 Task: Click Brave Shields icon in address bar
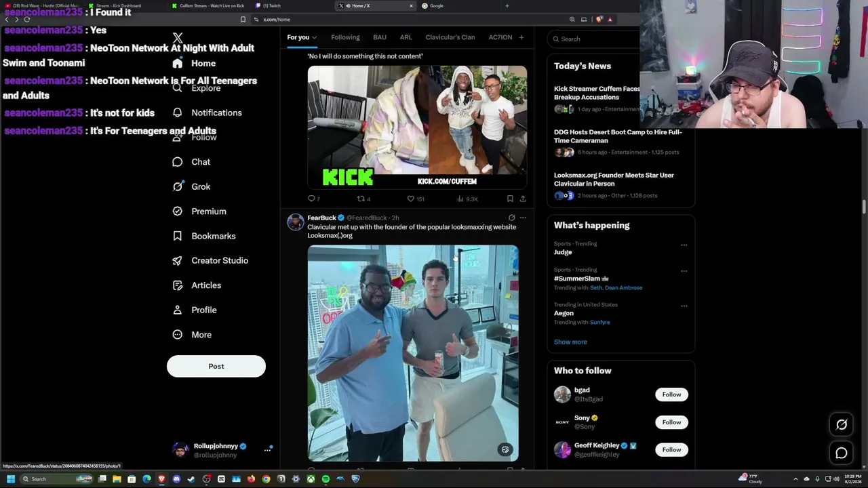(x=598, y=20)
